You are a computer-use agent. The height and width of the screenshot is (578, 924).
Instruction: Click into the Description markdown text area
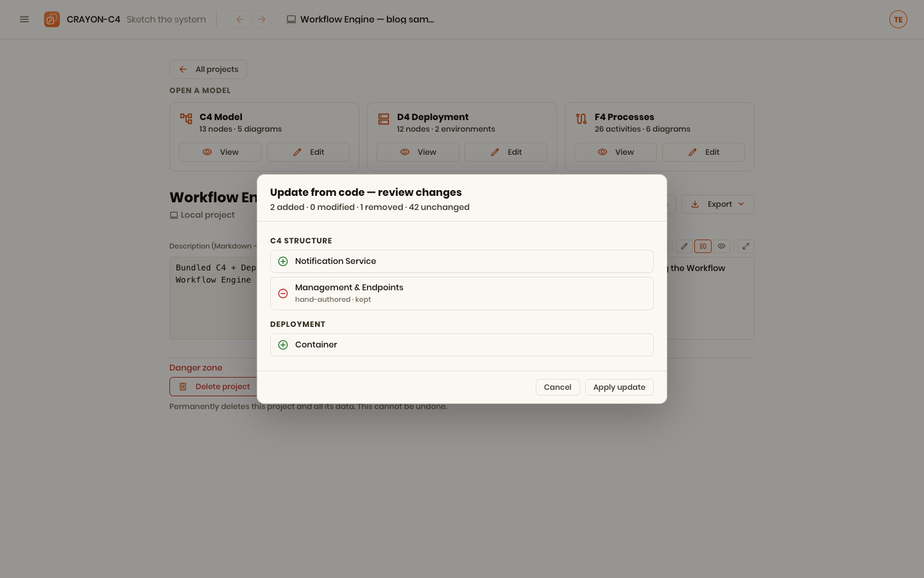coord(214,299)
